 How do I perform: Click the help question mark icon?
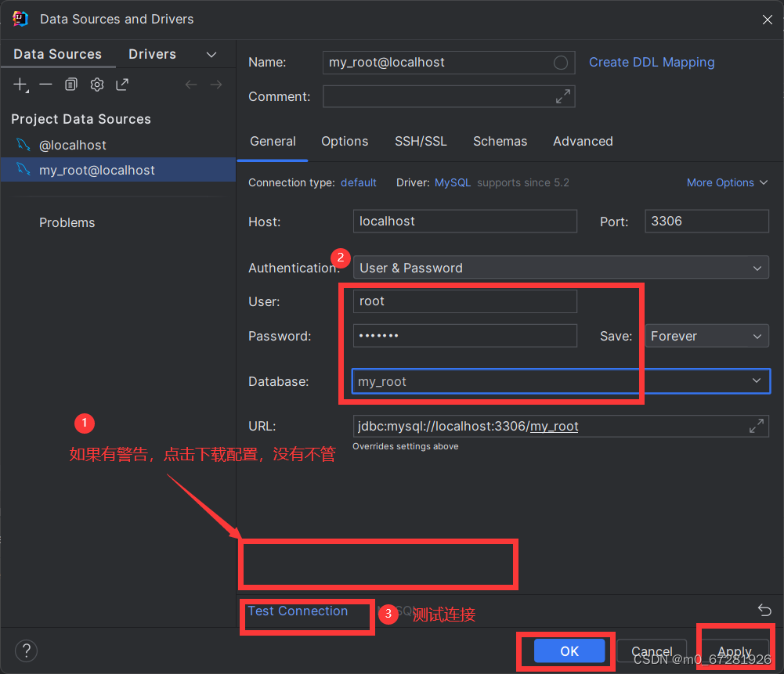pyautogui.click(x=26, y=651)
